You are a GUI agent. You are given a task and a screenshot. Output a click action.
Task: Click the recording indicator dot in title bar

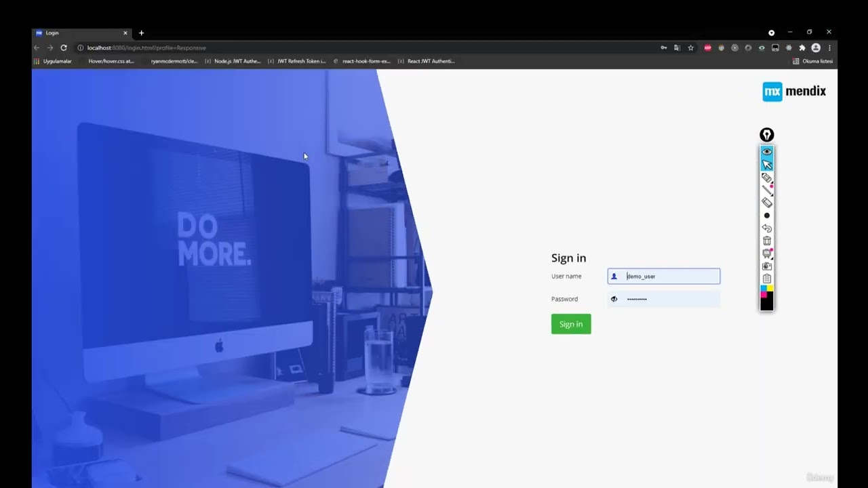[771, 33]
